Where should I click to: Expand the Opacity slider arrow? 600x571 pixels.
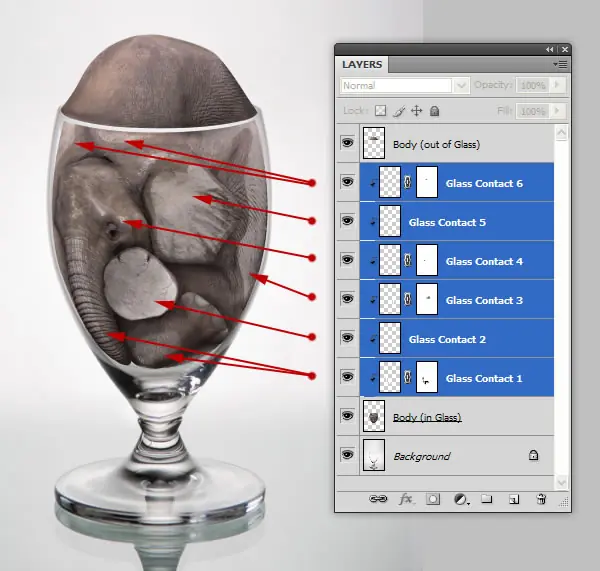[x=558, y=85]
